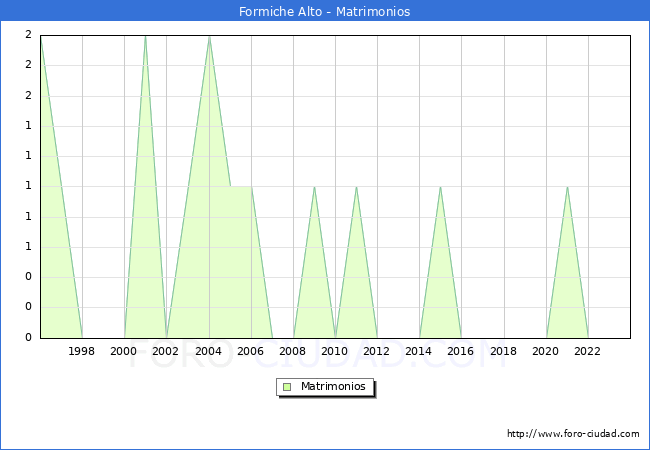Viewport: 650px width, 450px height.
Task: Click the green Matrimonios legend swatch
Action: click(x=287, y=387)
